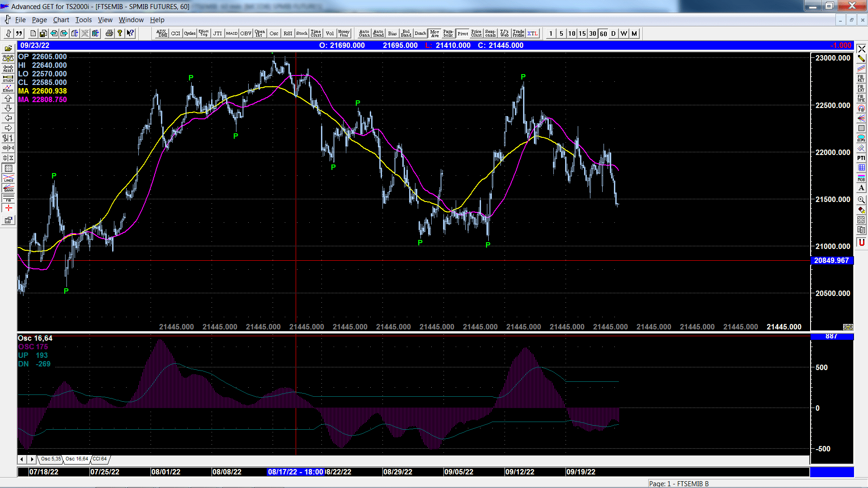Open the File menu

(20, 20)
